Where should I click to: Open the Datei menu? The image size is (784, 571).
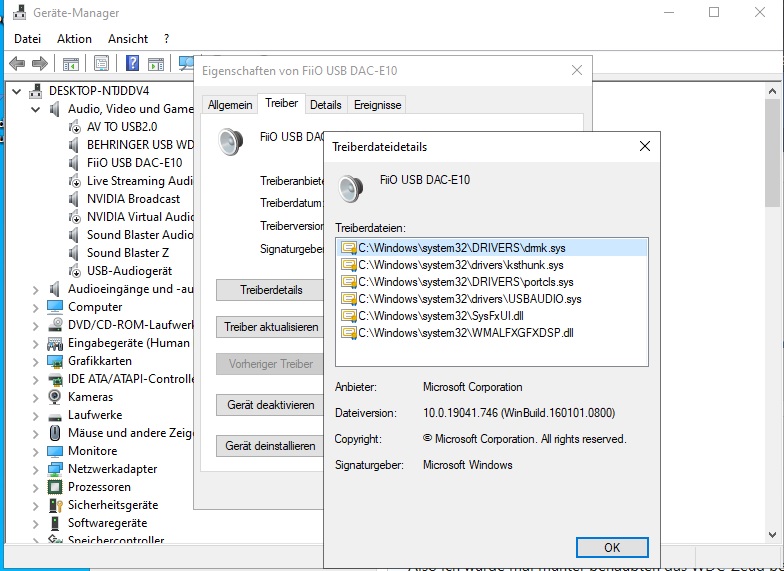coord(28,39)
